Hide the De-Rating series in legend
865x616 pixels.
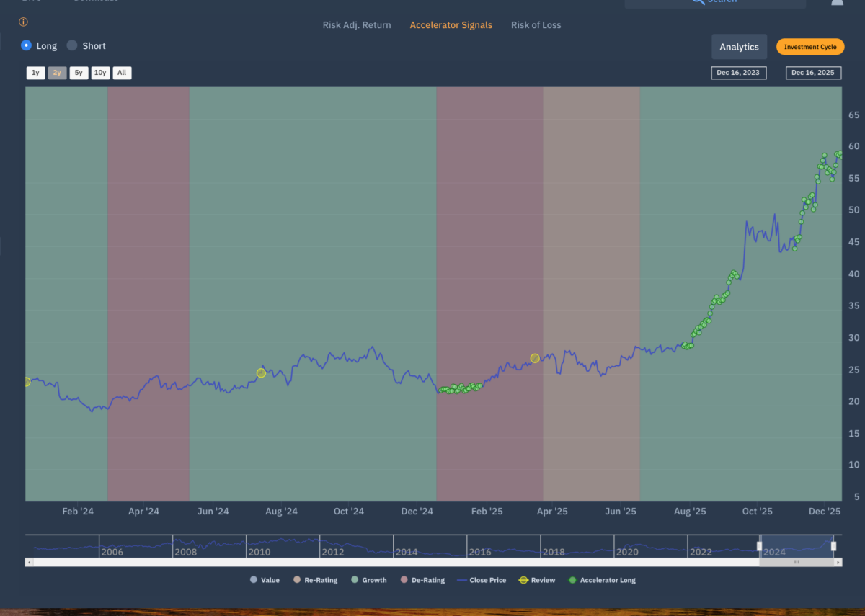[x=404, y=580]
